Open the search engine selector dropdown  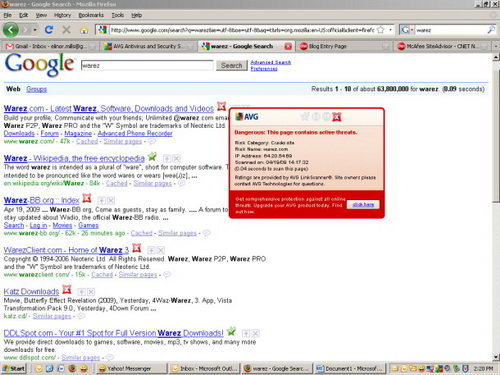407,30
